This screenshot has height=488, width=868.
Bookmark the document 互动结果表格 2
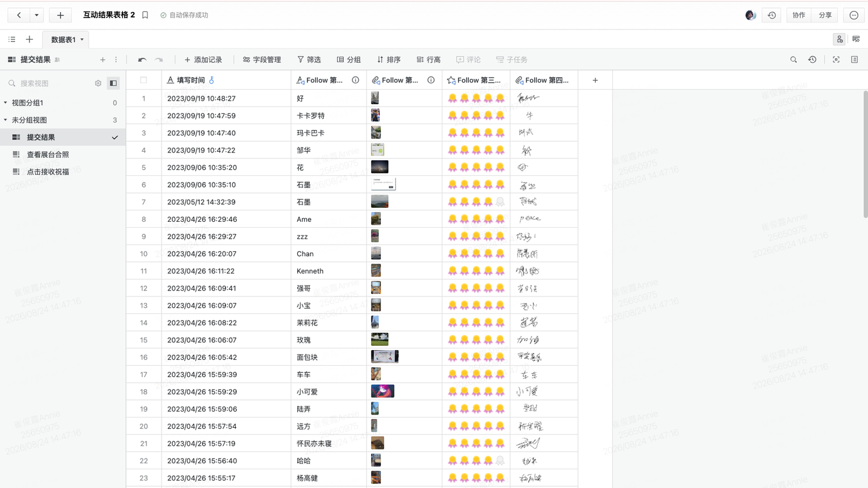tap(145, 15)
